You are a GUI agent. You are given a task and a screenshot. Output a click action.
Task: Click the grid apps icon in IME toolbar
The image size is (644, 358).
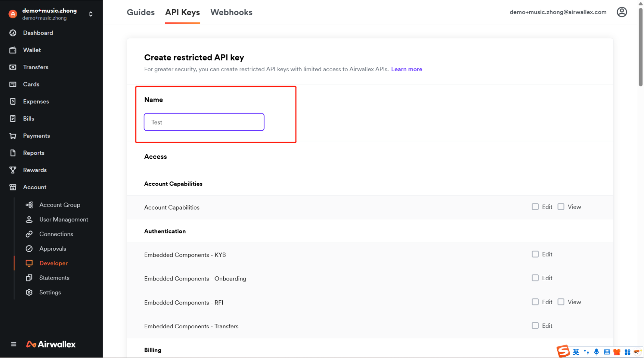(x=627, y=352)
